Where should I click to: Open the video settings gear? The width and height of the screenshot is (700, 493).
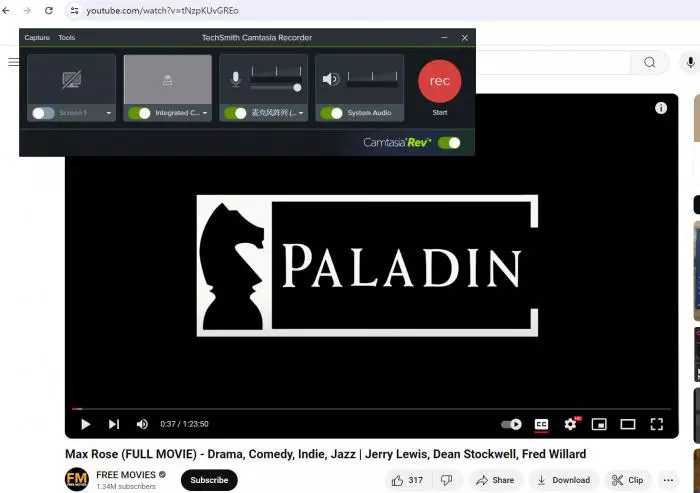[x=570, y=424]
